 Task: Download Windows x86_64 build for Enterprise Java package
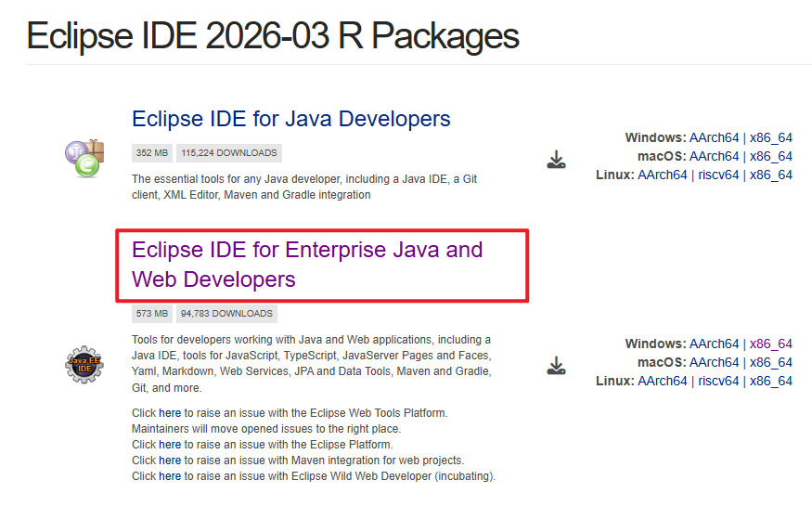pos(771,344)
